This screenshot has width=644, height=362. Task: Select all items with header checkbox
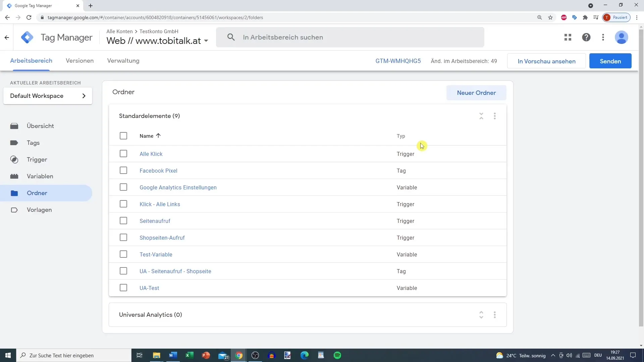pos(123,136)
